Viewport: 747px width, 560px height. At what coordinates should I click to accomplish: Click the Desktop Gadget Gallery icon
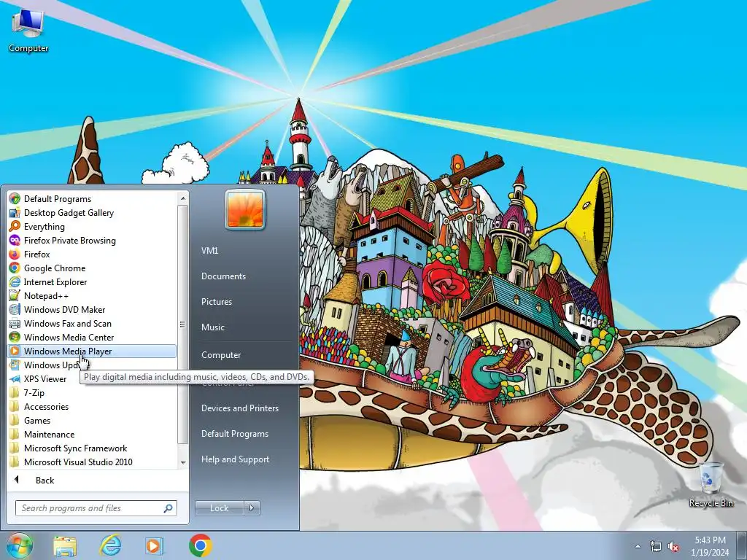[x=15, y=212]
